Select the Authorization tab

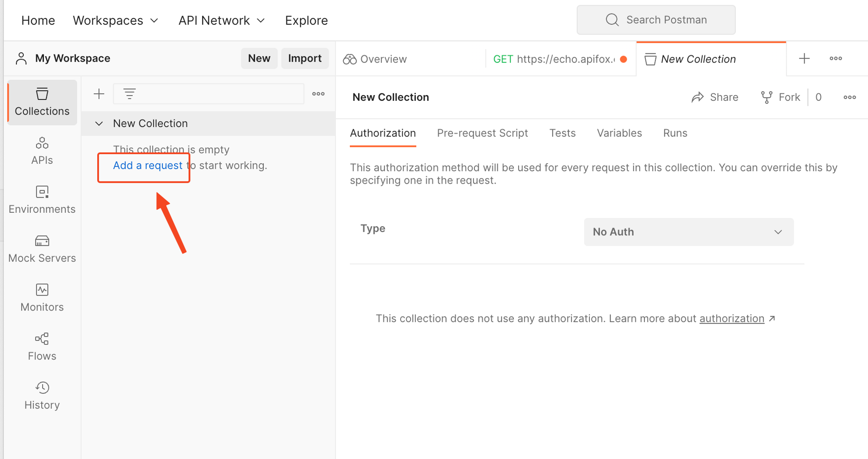(383, 133)
